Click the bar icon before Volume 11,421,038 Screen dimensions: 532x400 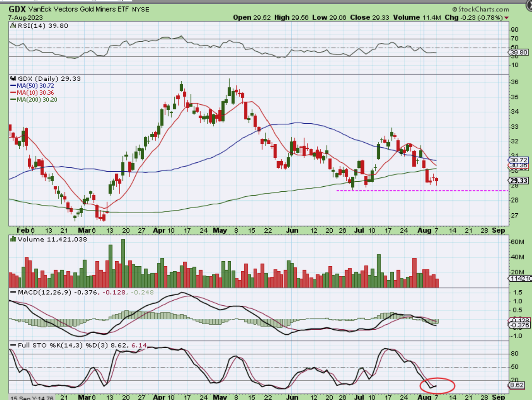(13, 239)
